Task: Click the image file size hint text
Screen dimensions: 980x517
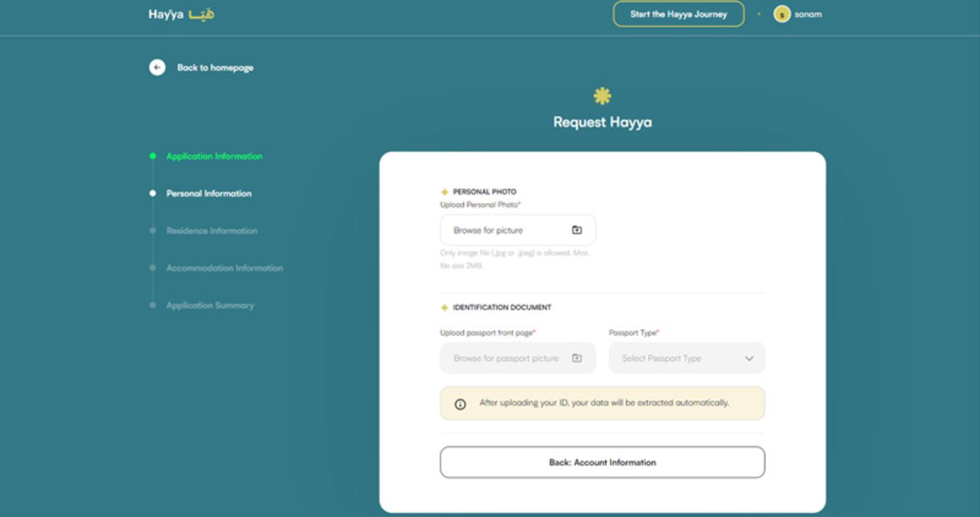Action: (x=514, y=259)
